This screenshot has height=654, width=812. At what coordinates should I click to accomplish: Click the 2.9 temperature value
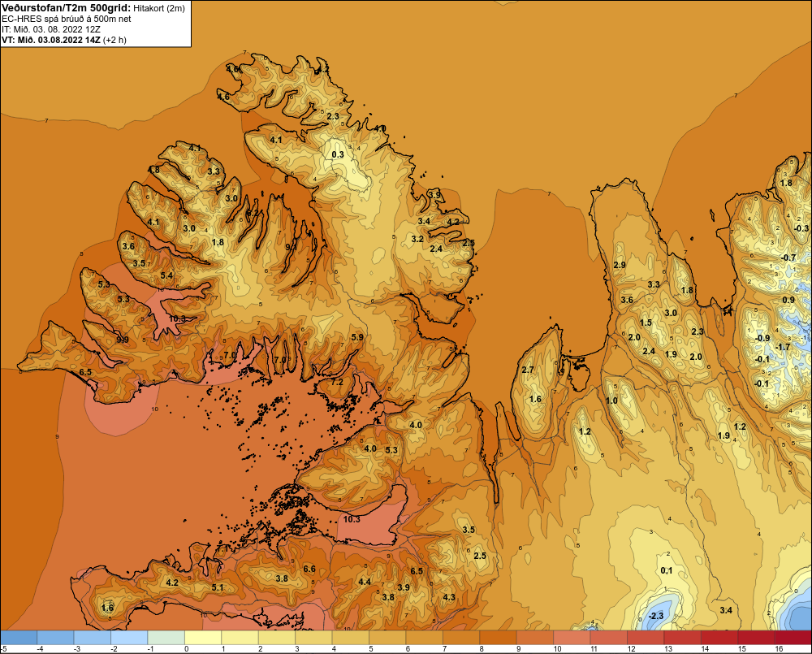click(620, 265)
